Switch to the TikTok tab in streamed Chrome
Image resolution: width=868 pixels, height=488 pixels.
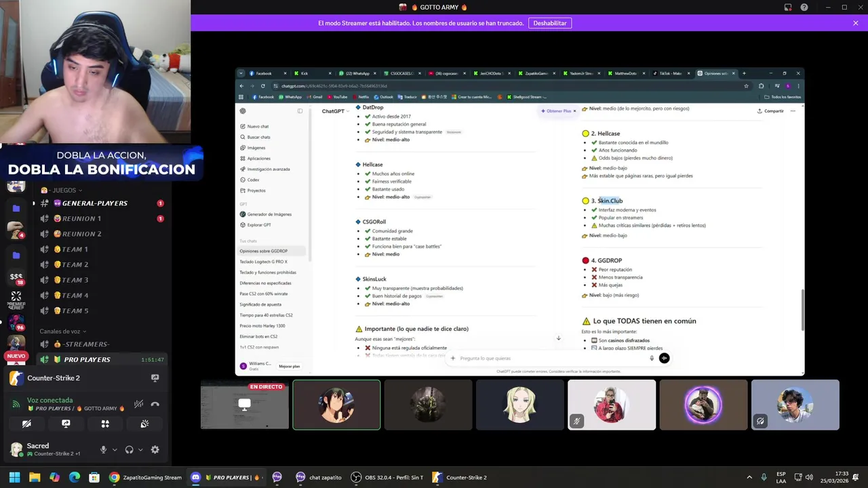673,73
